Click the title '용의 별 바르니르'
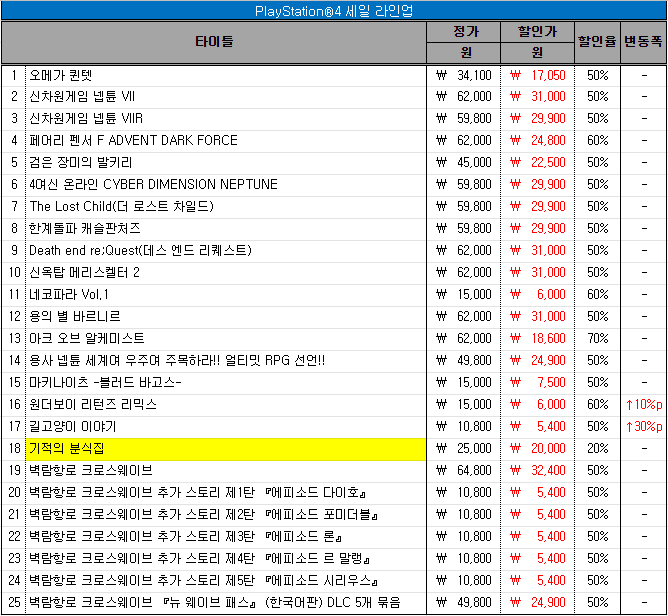This screenshot has height=616, width=668. click(x=75, y=317)
